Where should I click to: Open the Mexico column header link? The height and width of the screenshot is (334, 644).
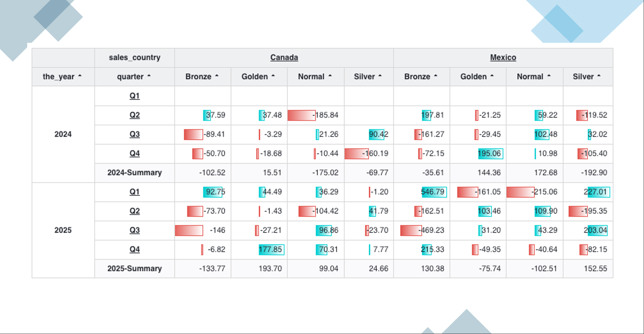(503, 58)
